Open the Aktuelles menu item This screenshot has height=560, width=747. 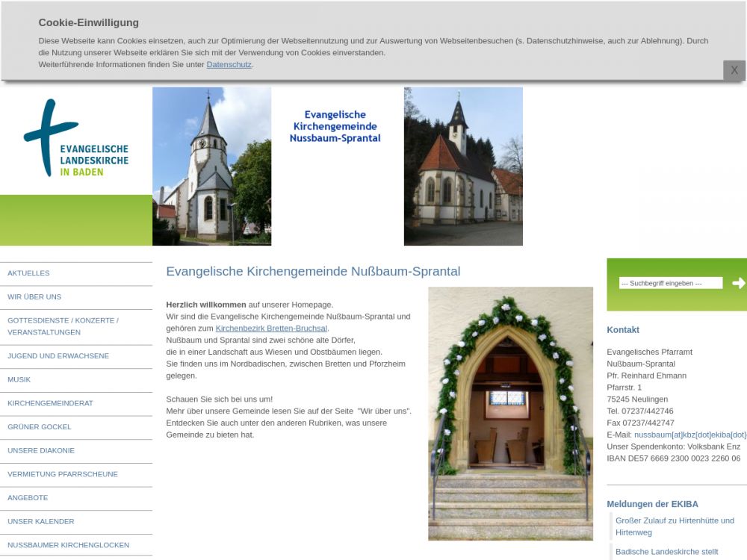pyautogui.click(x=28, y=273)
